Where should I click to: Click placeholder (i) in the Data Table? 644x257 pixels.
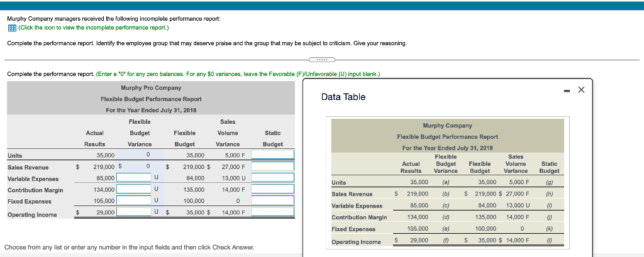550,205
